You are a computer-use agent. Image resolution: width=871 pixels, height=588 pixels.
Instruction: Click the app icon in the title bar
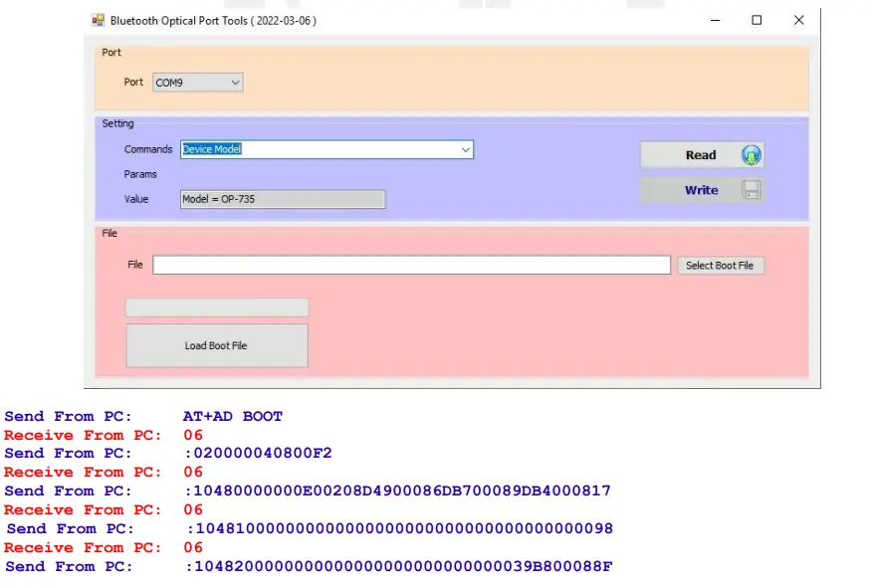[x=98, y=21]
